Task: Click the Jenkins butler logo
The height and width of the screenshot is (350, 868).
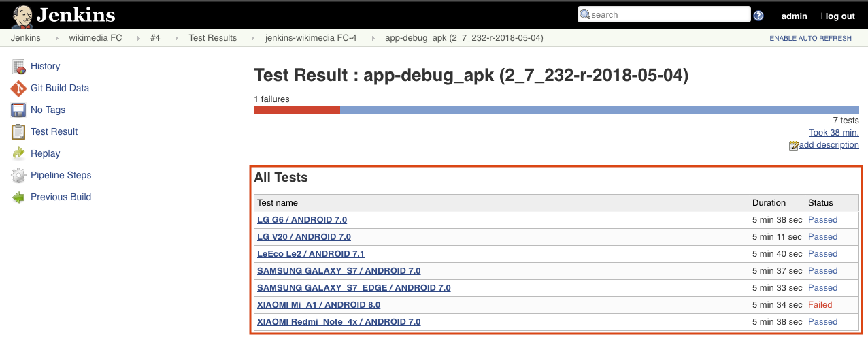Action: coord(23,15)
